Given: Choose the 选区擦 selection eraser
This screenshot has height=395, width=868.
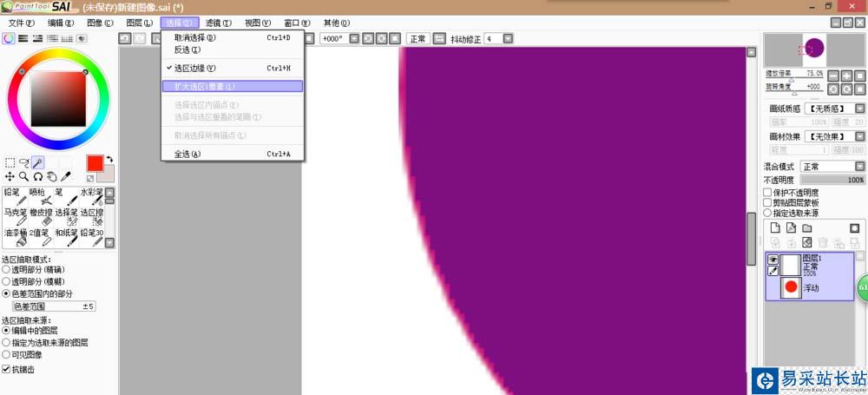Looking at the screenshot, I should pos(92,217).
